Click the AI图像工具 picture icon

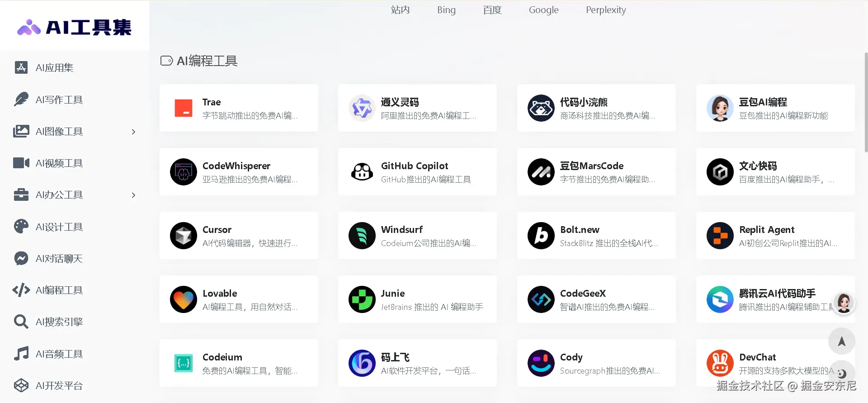pos(21,131)
